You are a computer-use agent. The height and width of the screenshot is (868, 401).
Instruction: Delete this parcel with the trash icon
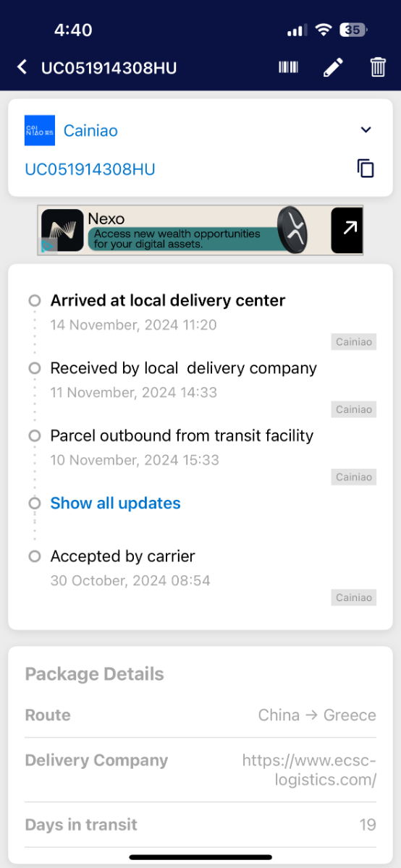(x=378, y=67)
